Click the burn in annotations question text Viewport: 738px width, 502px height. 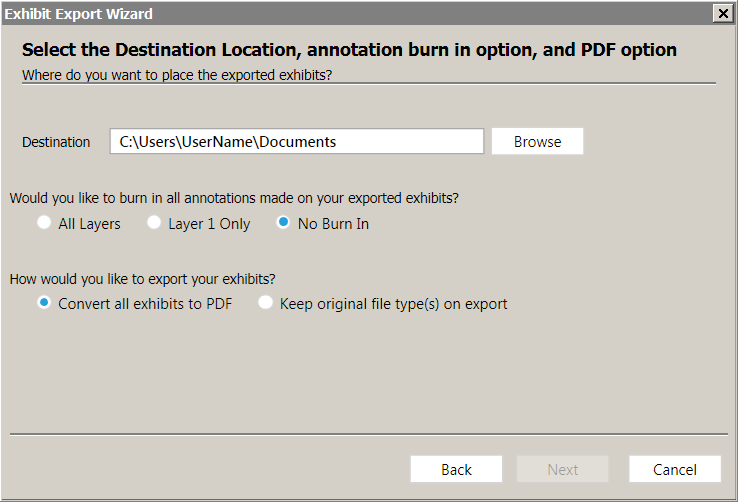(234, 198)
